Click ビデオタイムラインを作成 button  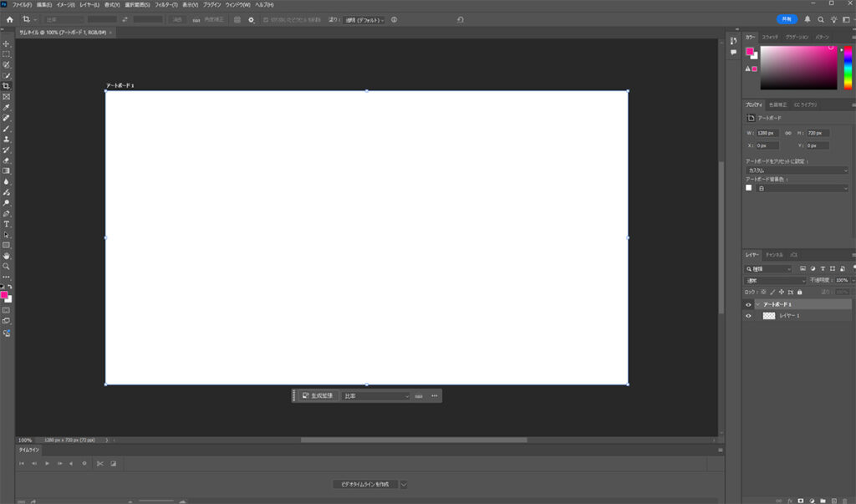[x=365, y=484]
